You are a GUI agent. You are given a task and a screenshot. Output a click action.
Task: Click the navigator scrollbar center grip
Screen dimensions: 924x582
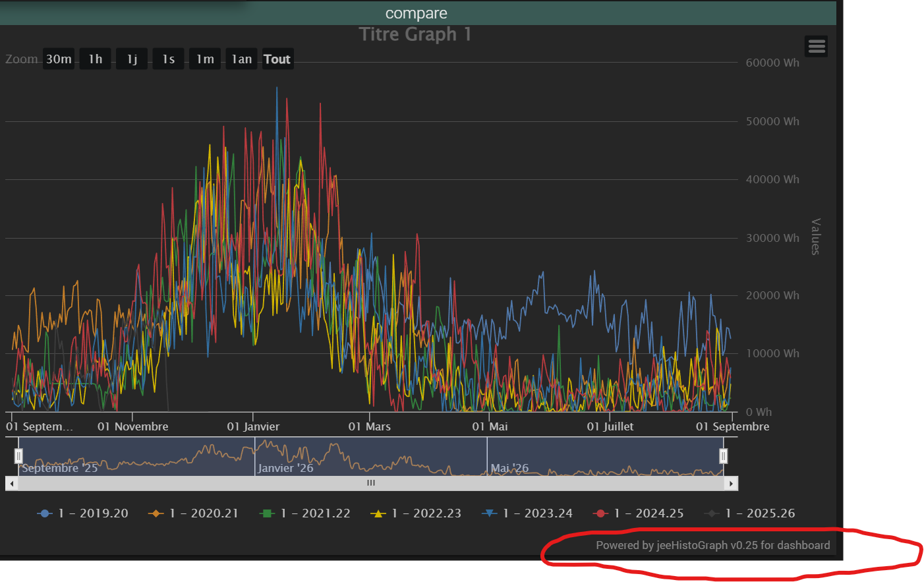(371, 483)
